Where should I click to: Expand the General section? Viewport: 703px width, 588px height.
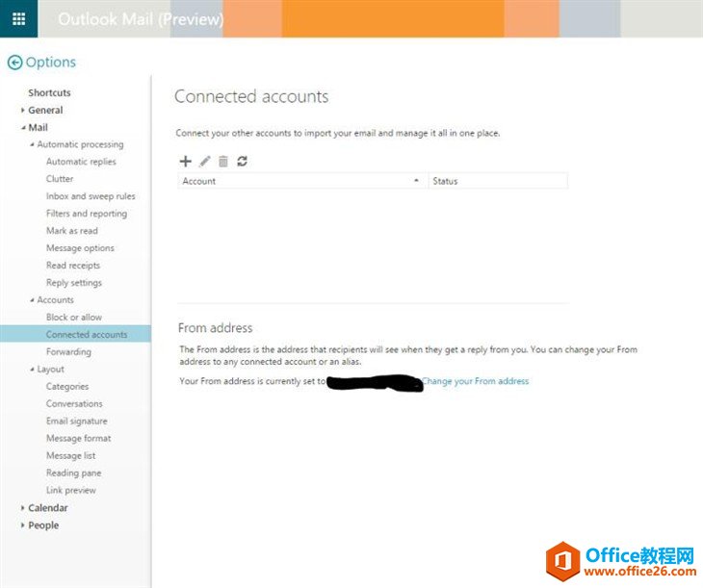(22, 111)
